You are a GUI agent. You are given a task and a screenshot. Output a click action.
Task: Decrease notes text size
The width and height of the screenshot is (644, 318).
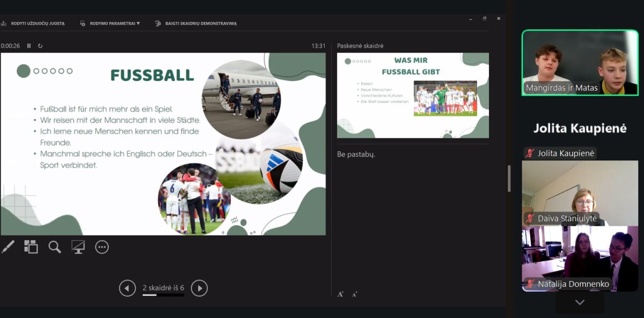[x=354, y=294]
